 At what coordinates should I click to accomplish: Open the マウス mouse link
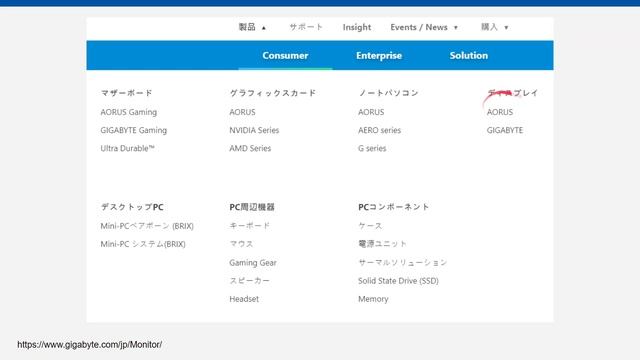[x=241, y=244]
